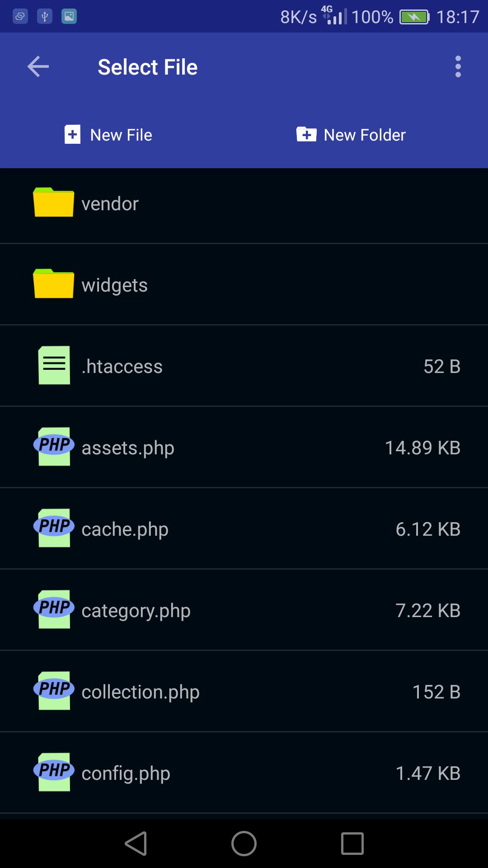Image resolution: width=488 pixels, height=868 pixels.
Task: Tap the PHP icon for assets.php
Action: click(54, 446)
